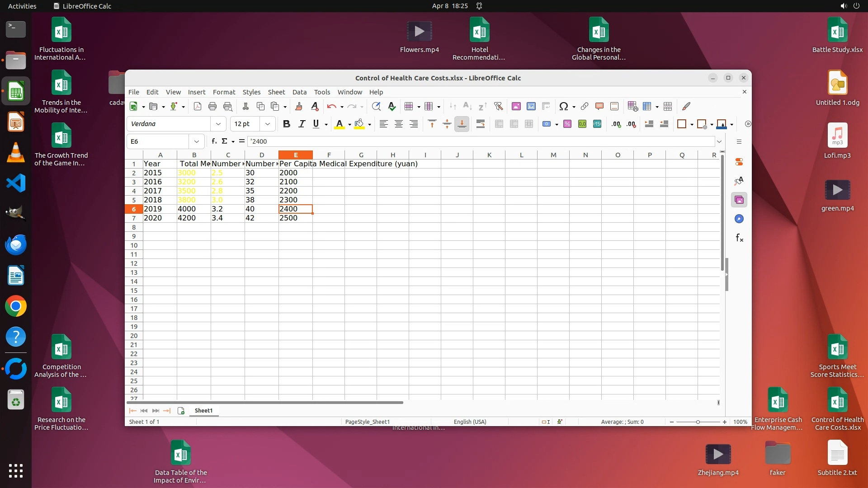Click the column E header
Screen dimensions: 868x488
(x=296, y=155)
